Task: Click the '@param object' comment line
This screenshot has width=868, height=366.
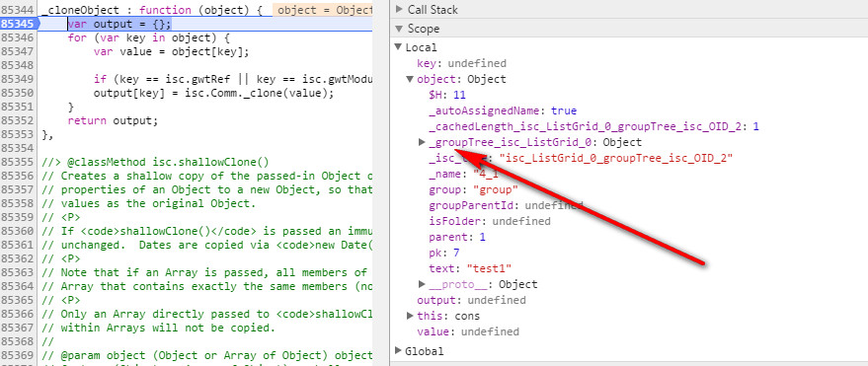Action: pyautogui.click(x=207, y=355)
